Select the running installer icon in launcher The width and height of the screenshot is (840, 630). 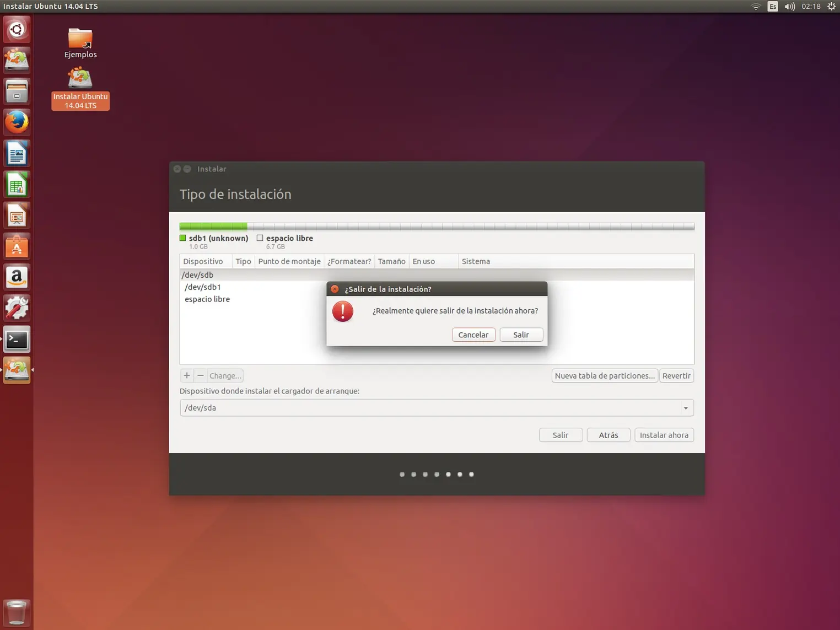coord(17,370)
